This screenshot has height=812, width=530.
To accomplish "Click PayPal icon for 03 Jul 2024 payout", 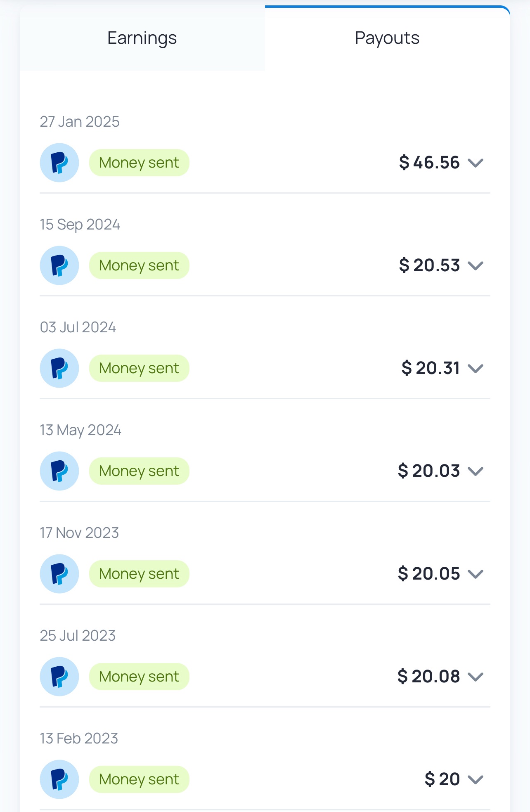I will pyautogui.click(x=59, y=368).
